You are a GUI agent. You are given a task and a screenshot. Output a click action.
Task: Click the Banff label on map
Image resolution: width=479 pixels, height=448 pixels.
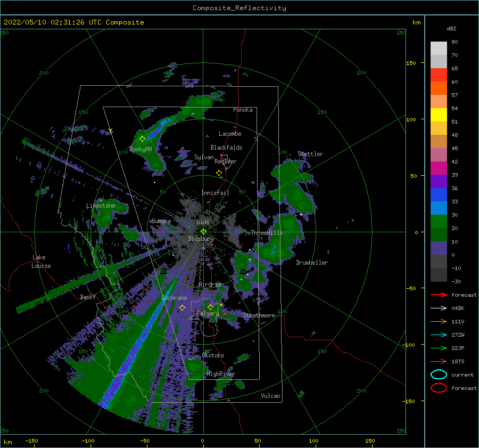coord(88,297)
